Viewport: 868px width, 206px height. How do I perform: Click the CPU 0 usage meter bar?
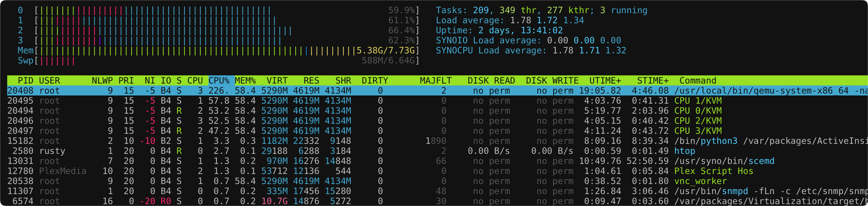(x=227, y=10)
